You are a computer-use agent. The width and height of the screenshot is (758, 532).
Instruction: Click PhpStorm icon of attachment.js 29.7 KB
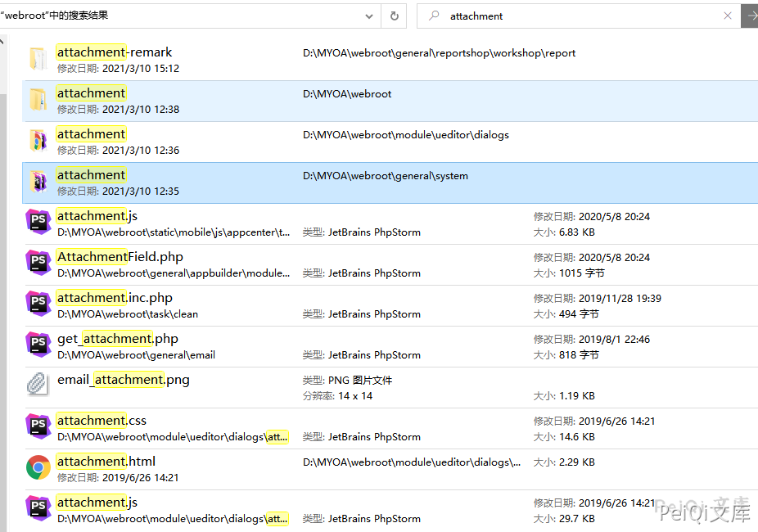coord(38,508)
